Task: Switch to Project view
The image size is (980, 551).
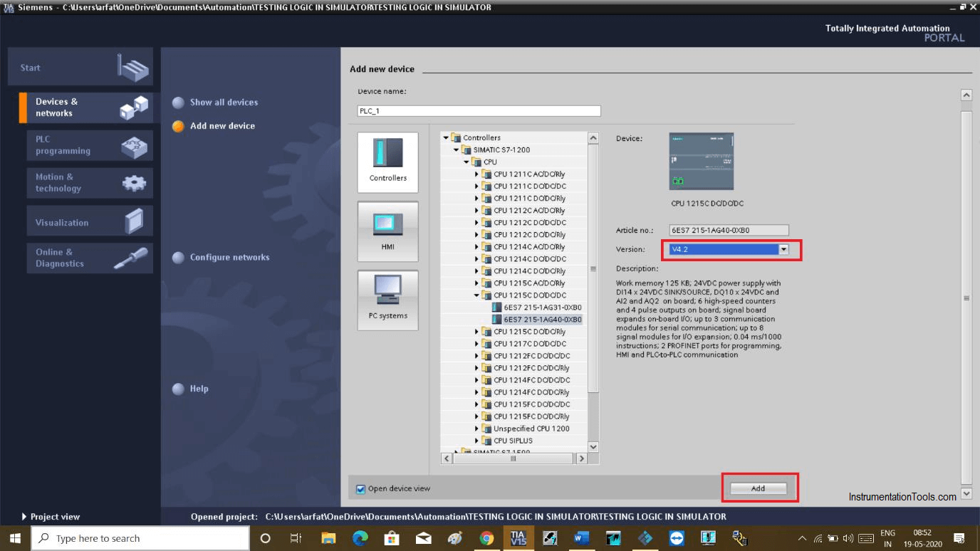Action: (51, 517)
